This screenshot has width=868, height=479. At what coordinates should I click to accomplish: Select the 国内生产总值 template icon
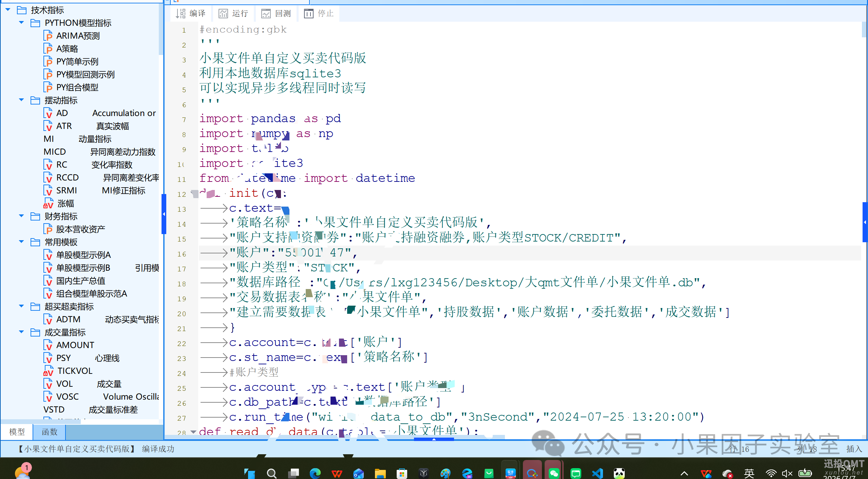pyautogui.click(x=48, y=281)
